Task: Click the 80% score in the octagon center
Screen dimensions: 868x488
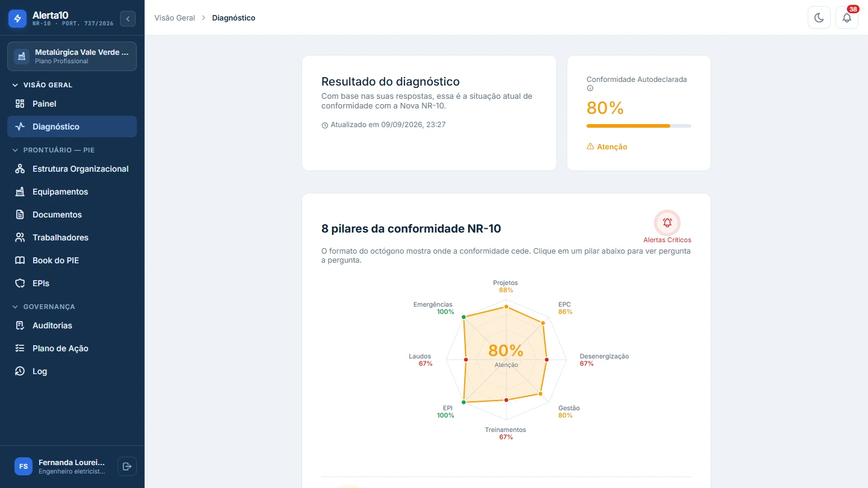Action: [x=506, y=350]
